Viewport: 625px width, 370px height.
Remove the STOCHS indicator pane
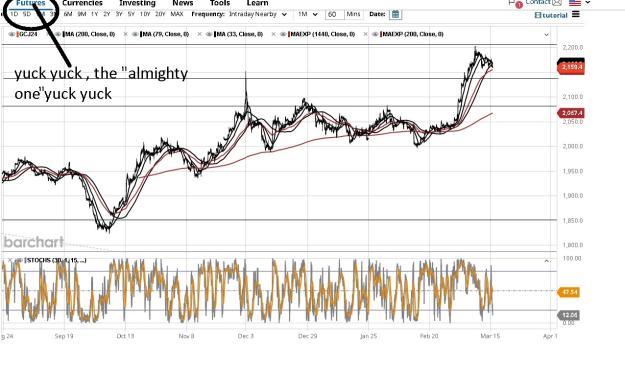pos(10,260)
